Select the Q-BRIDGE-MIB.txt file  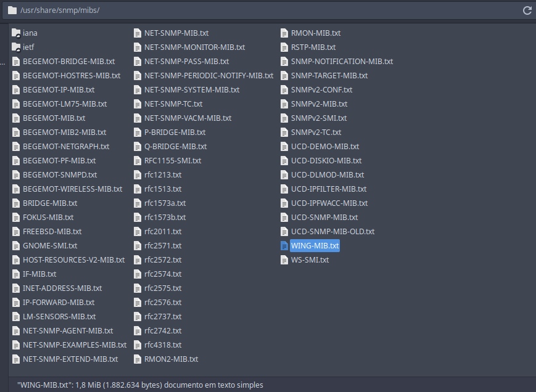[x=175, y=147]
